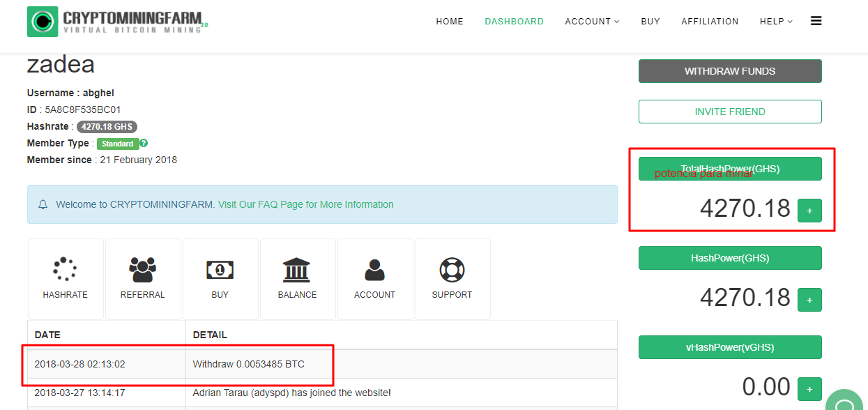The width and height of the screenshot is (868, 410).
Task: Click the vHashPower(vGHS) green header
Action: [730, 347]
